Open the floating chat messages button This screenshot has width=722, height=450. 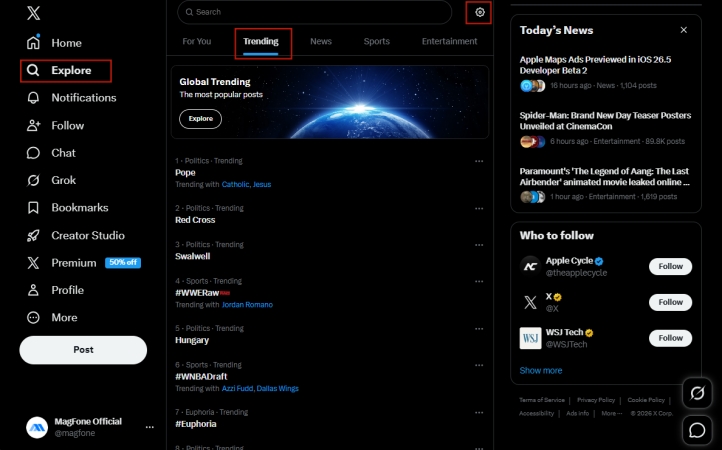coord(697,430)
